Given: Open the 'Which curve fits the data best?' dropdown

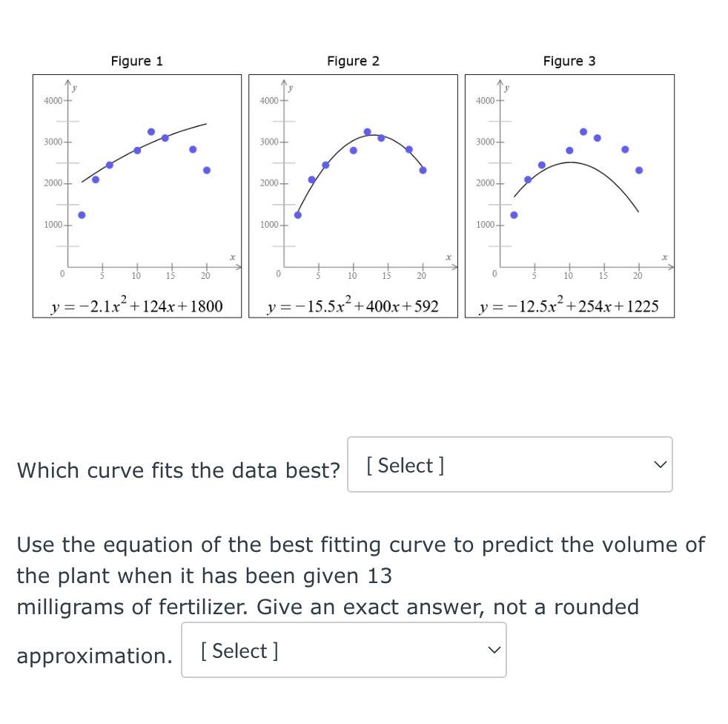Looking at the screenshot, I should (x=509, y=464).
